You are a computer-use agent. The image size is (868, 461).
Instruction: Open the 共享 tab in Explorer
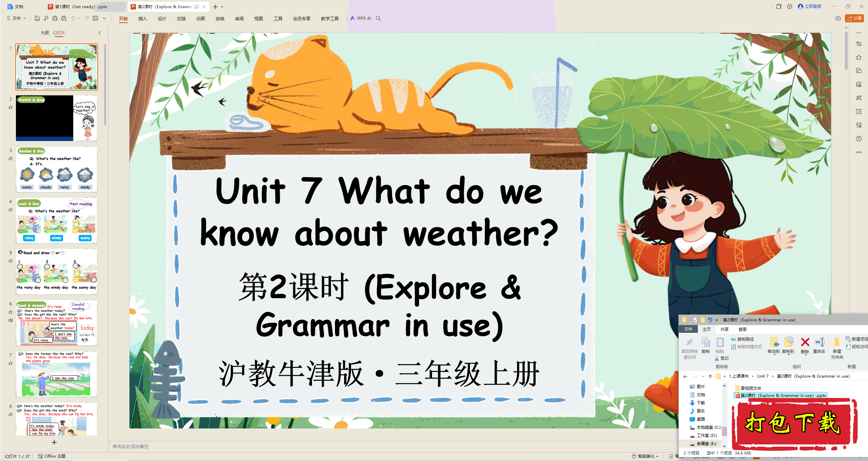coord(725,329)
